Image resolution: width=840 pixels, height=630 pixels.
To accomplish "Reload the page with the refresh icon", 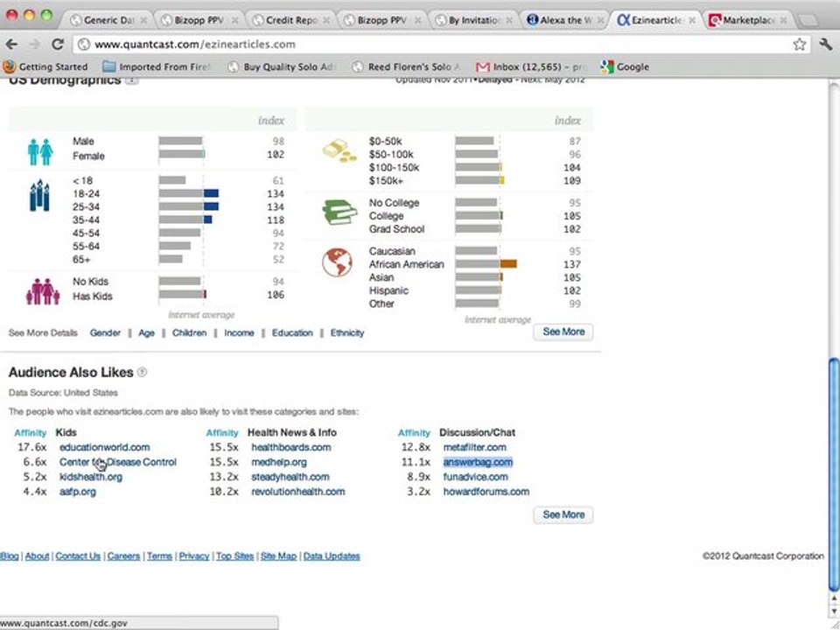I will (x=58, y=45).
